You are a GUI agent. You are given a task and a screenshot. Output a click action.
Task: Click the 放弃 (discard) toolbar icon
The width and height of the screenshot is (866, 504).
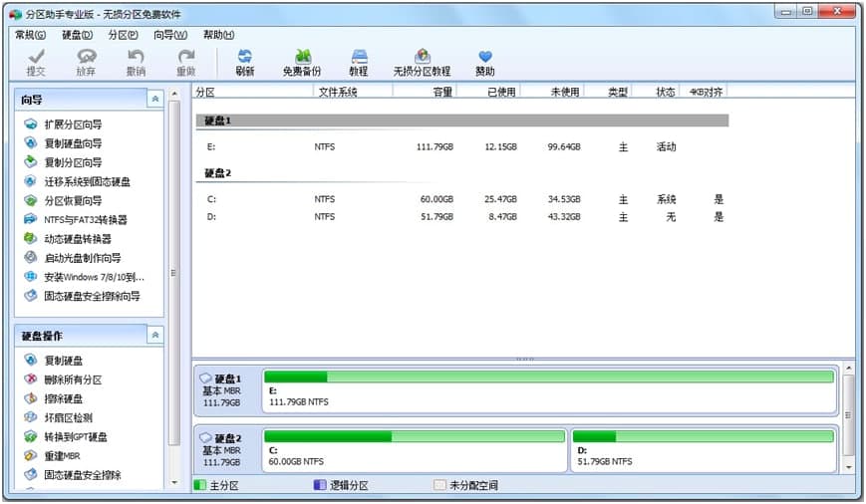point(86,57)
